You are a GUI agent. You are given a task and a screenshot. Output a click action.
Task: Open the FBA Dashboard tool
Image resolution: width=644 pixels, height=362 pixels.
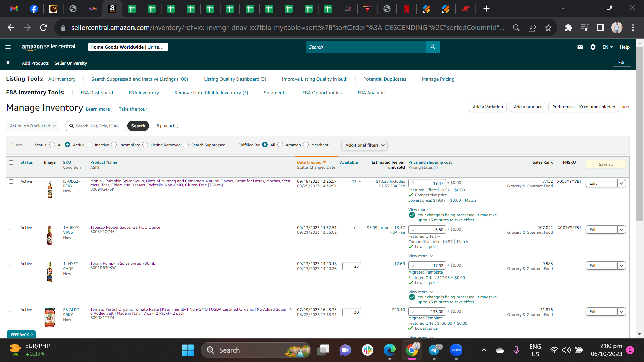(x=97, y=93)
